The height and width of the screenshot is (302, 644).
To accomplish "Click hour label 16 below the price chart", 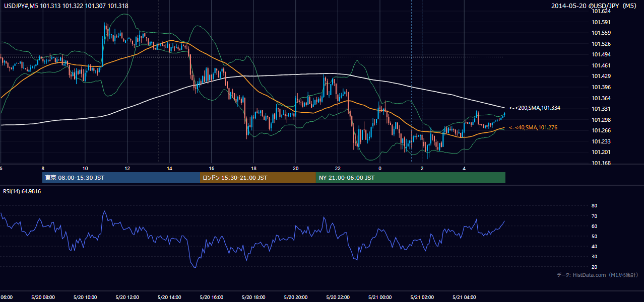I will tap(211, 168).
